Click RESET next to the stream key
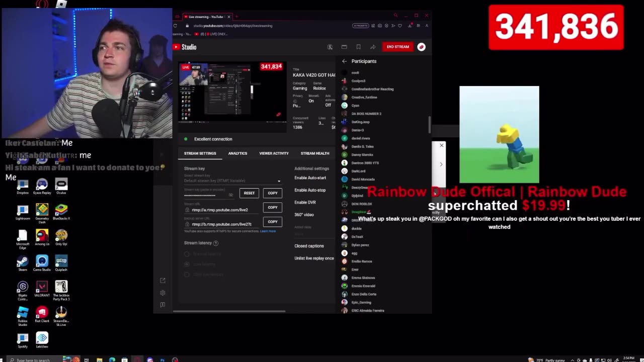Image resolution: width=644 pixels, height=362 pixels. [249, 193]
